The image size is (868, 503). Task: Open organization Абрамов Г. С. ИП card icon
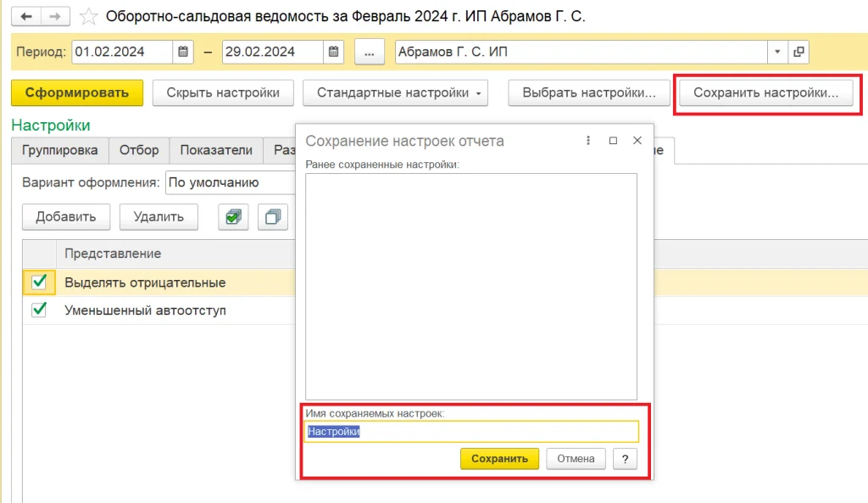[x=798, y=52]
